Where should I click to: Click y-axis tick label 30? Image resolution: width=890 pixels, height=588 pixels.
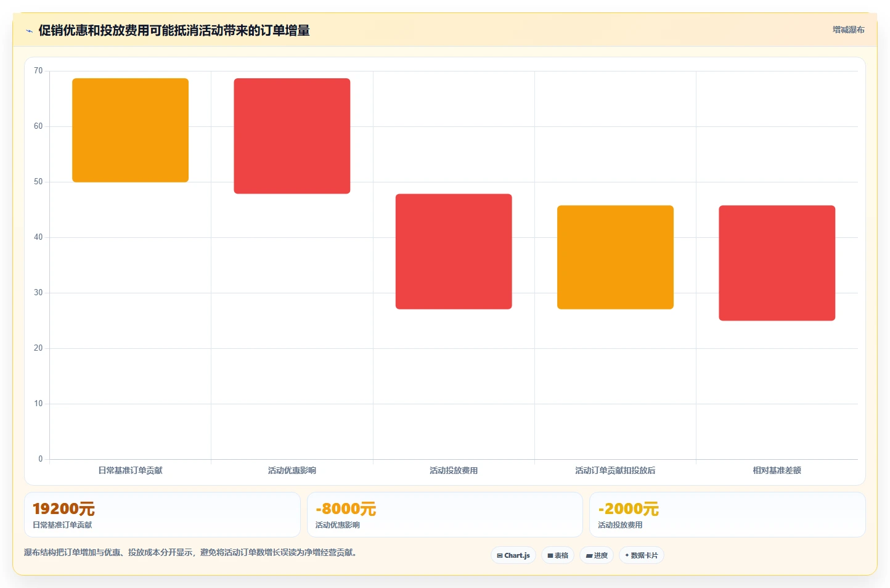click(38, 293)
